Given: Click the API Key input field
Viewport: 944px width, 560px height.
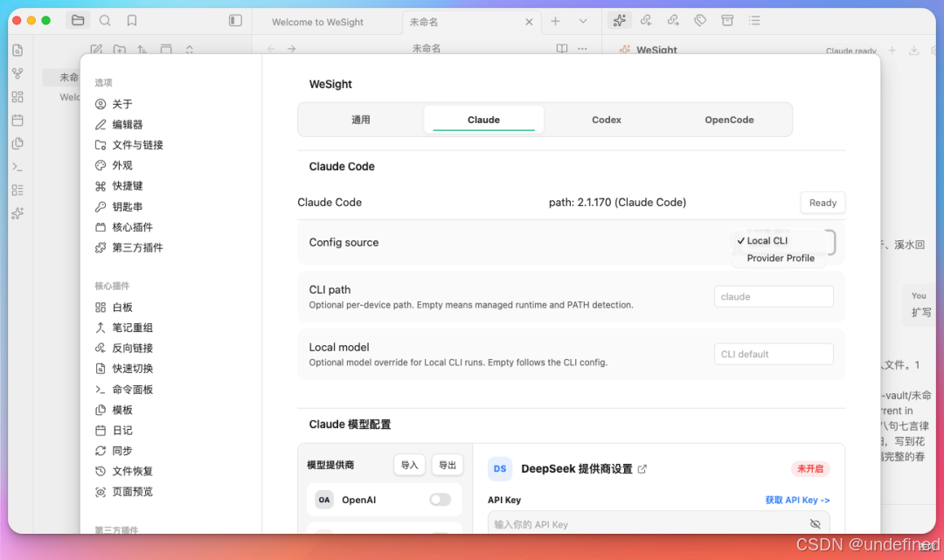Looking at the screenshot, I should point(659,524).
